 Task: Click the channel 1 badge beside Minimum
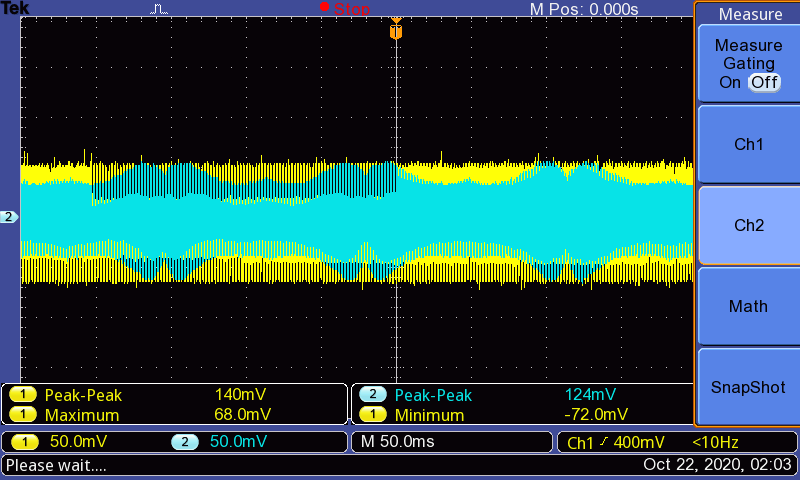tap(372, 414)
